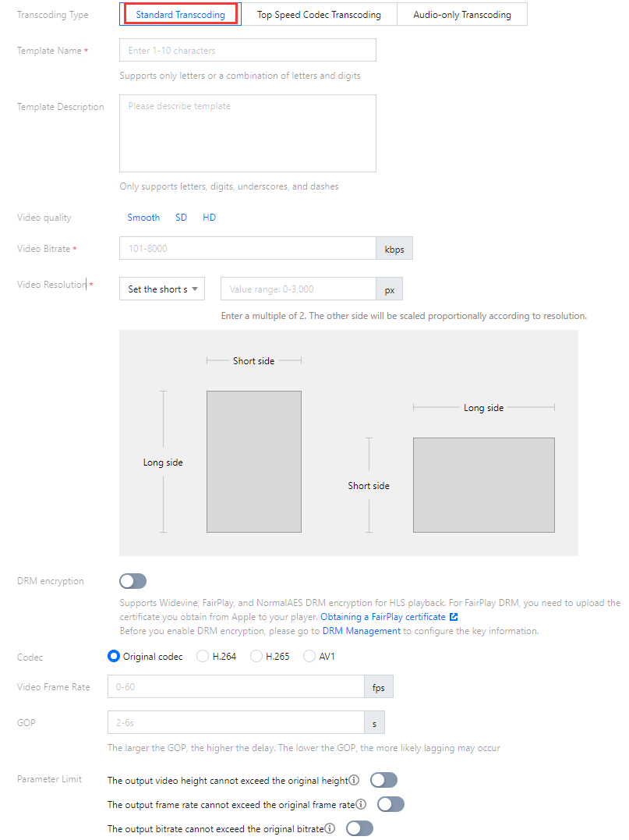Click the Video Frame Rate fps field
The height and width of the screenshot is (840, 629).
236,687
